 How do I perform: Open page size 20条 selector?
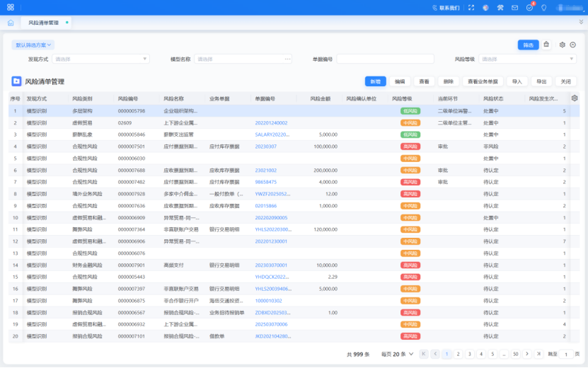coord(397,354)
